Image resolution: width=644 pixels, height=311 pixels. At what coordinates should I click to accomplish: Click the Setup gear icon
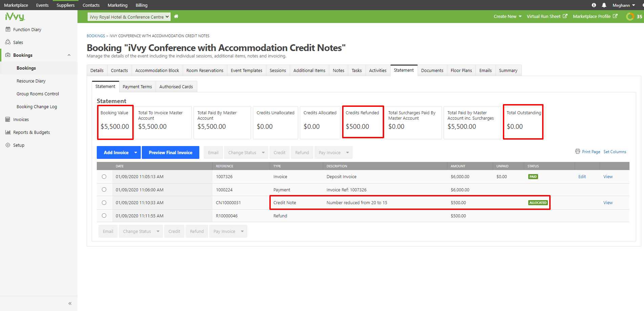tap(8, 145)
